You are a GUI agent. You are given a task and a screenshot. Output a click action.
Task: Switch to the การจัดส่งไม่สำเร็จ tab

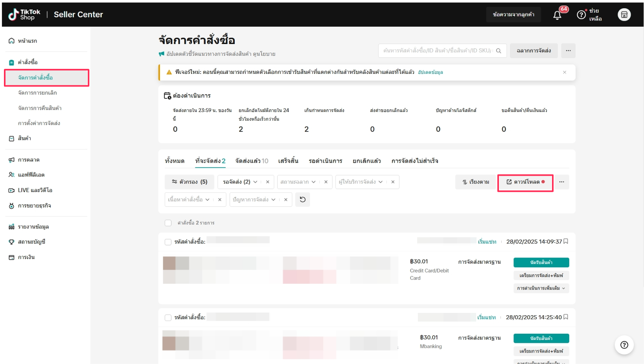click(x=415, y=161)
